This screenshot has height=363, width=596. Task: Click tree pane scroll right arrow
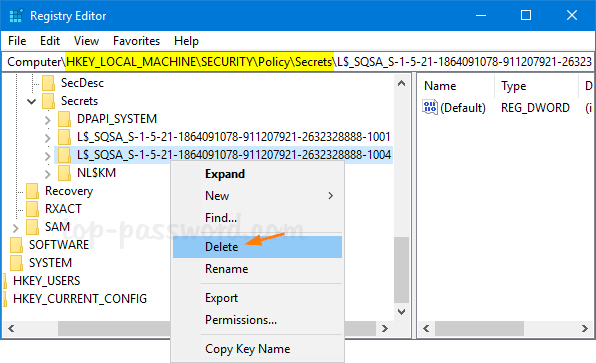[x=385, y=328]
